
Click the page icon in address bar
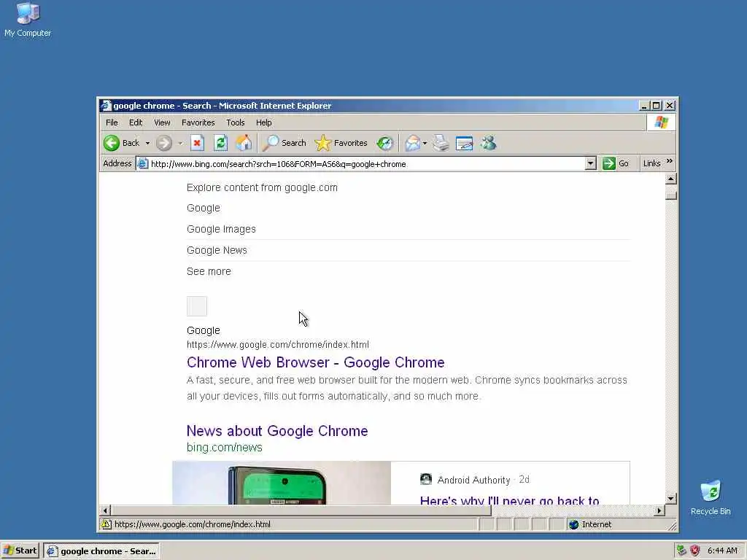[142, 164]
